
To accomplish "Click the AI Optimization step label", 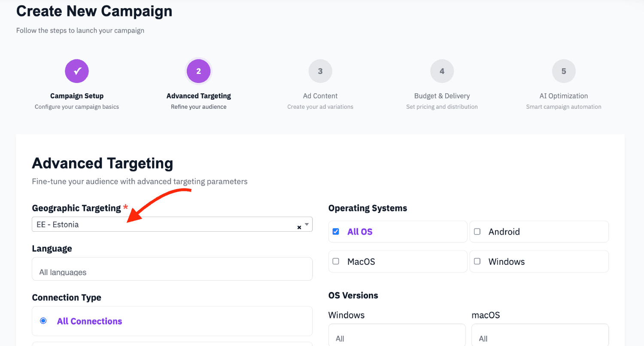I will [564, 96].
